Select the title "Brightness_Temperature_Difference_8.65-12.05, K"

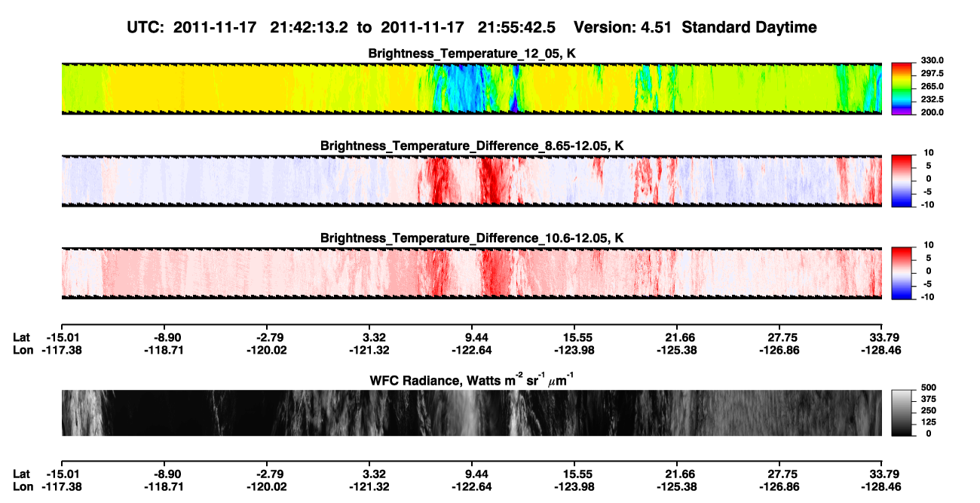tap(472, 146)
